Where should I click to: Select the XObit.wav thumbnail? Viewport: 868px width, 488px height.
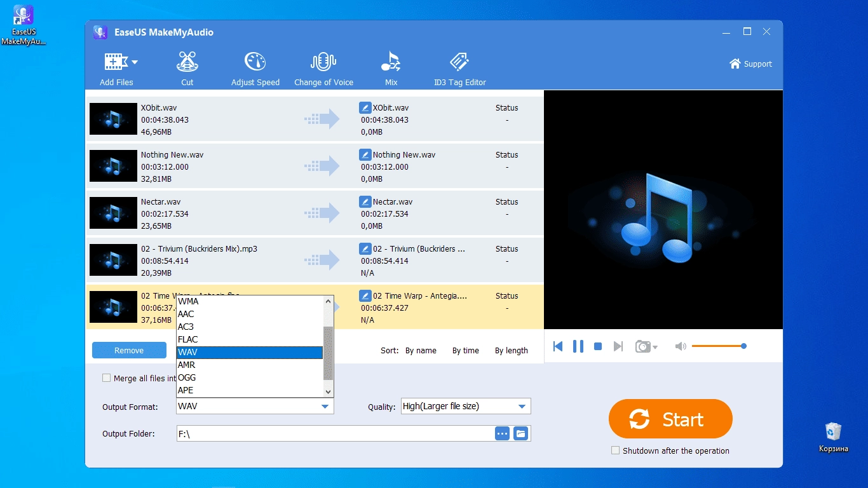(x=113, y=119)
